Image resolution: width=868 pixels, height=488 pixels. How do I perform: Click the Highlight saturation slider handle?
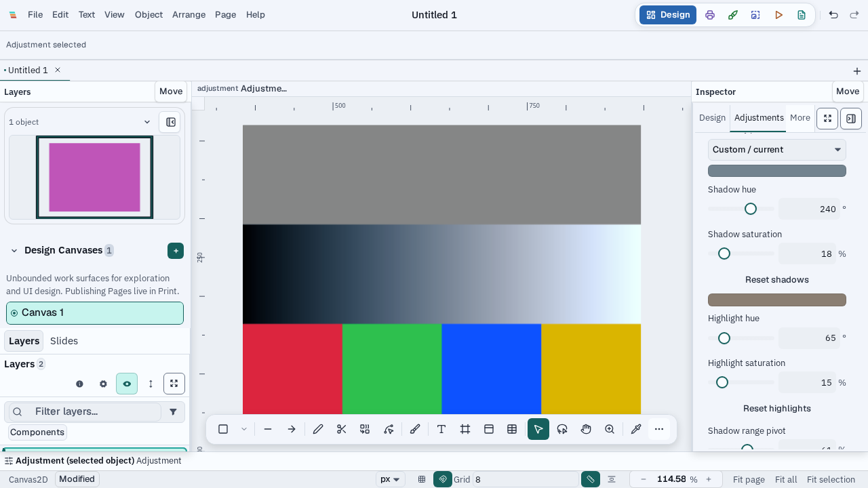[722, 382]
